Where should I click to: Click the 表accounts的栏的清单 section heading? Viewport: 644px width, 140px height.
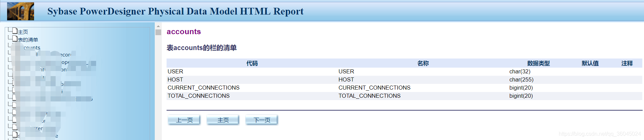pyautogui.click(x=202, y=48)
